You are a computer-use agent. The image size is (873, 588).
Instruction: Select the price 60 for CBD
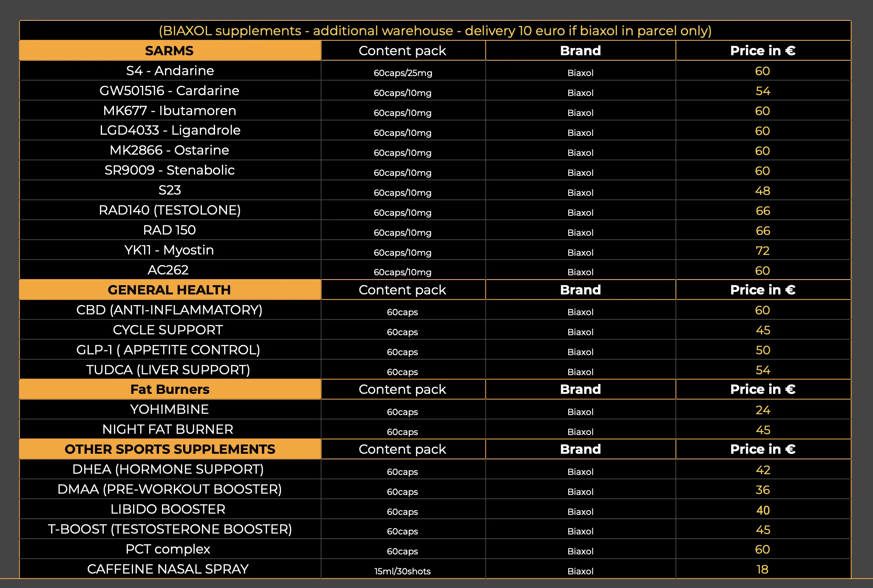coord(763,310)
